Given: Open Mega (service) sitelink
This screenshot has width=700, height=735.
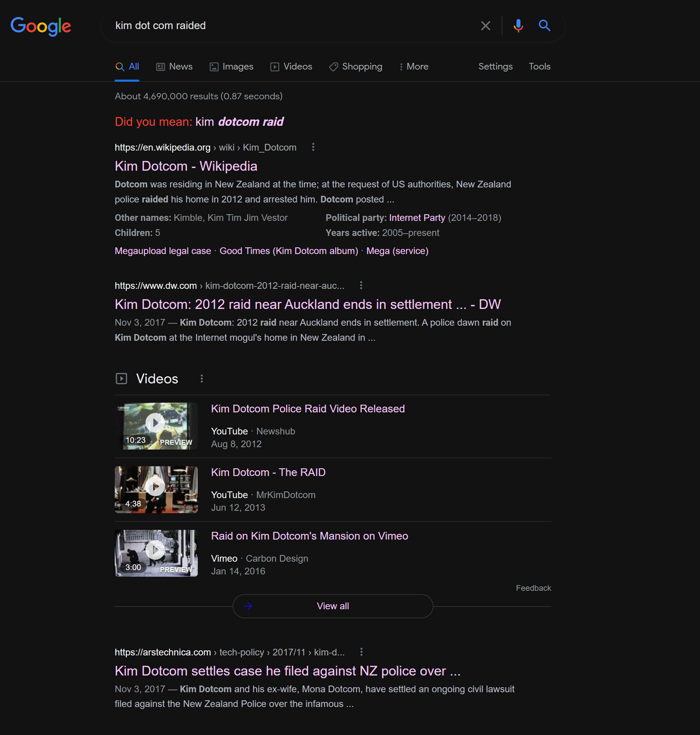Looking at the screenshot, I should [398, 251].
